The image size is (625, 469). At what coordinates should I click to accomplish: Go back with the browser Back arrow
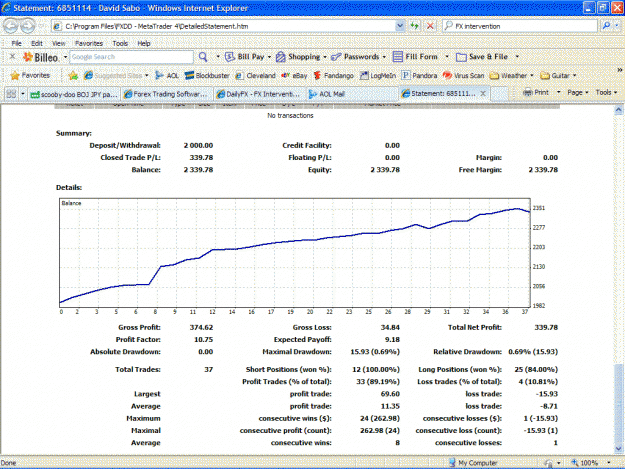tap(11, 26)
